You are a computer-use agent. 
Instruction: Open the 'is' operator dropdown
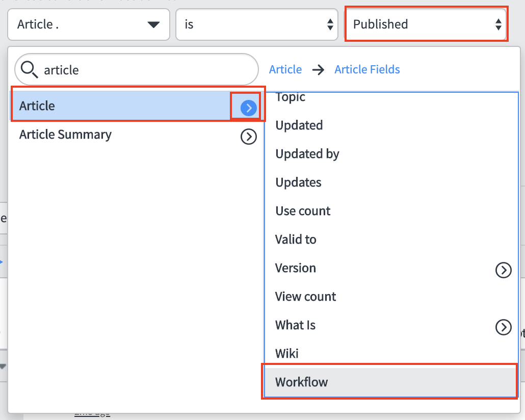point(256,24)
